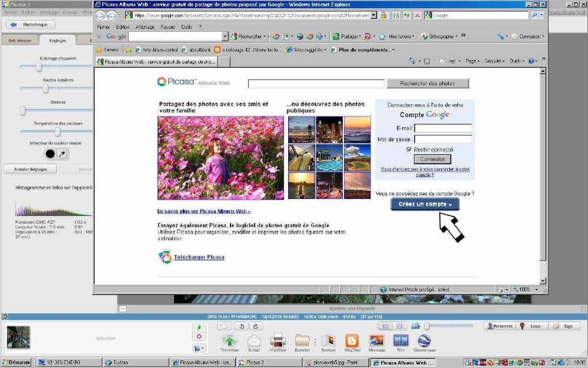Click the green pin hold icon in tray

[x=199, y=327]
